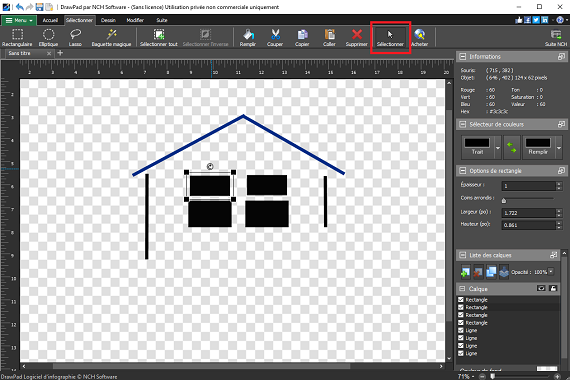570x380 pixels.
Task: Click the save floppy disk icon
Action: 39,7
